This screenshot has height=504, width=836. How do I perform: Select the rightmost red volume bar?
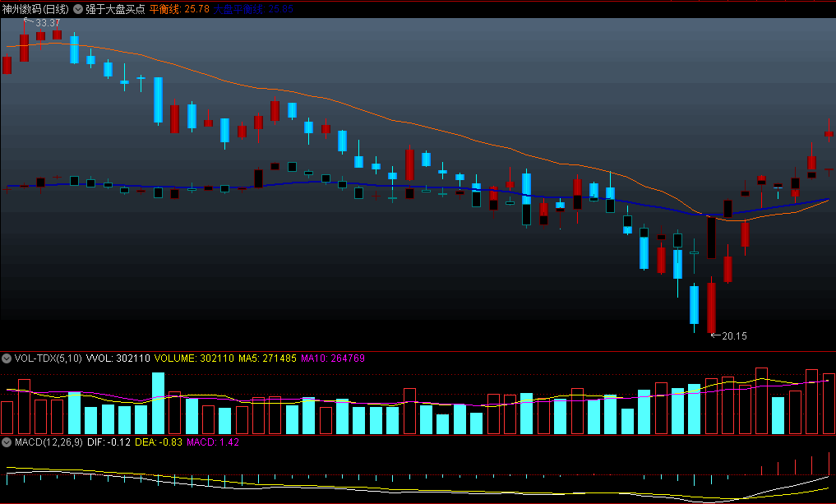pos(829,404)
